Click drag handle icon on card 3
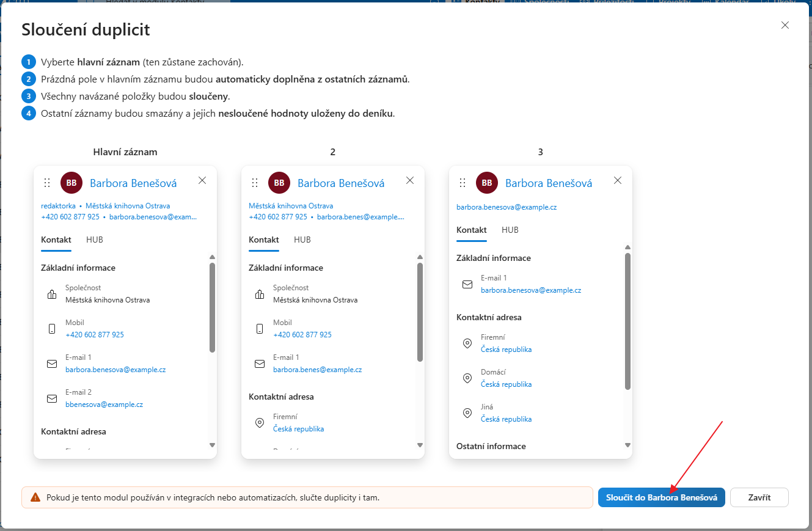This screenshot has height=531, width=812. pos(463,183)
